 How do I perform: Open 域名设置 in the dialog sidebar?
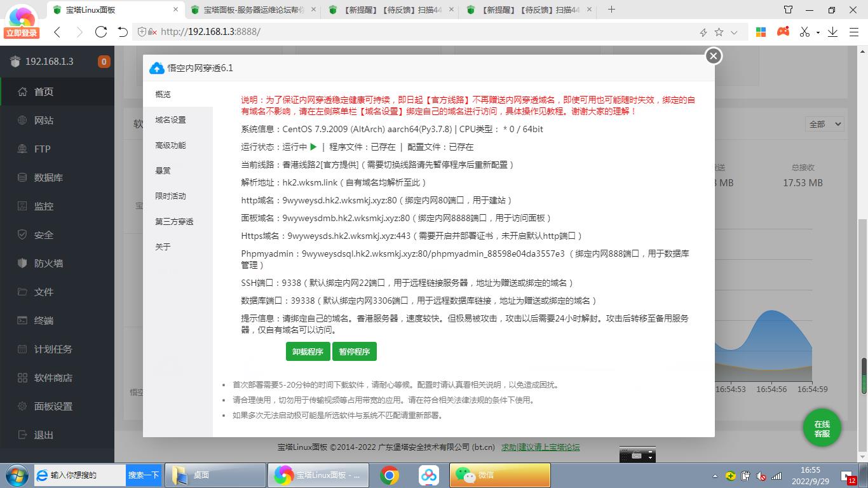click(x=178, y=119)
